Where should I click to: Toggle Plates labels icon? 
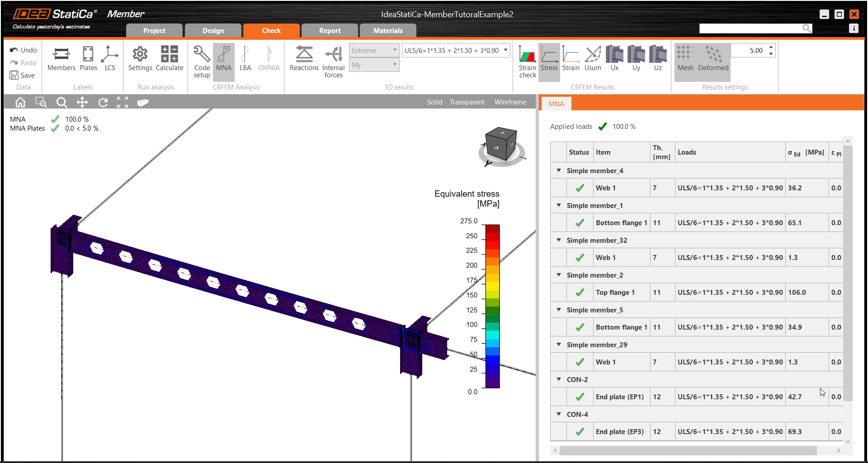pos(88,59)
